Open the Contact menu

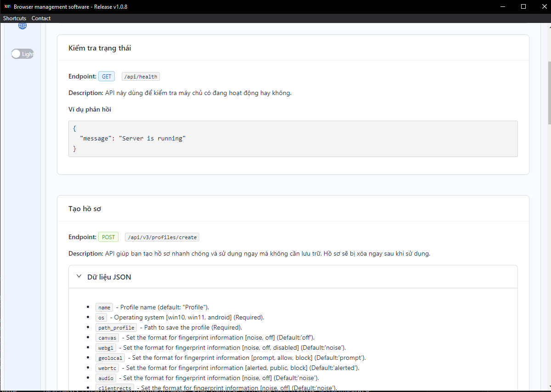pyautogui.click(x=41, y=18)
